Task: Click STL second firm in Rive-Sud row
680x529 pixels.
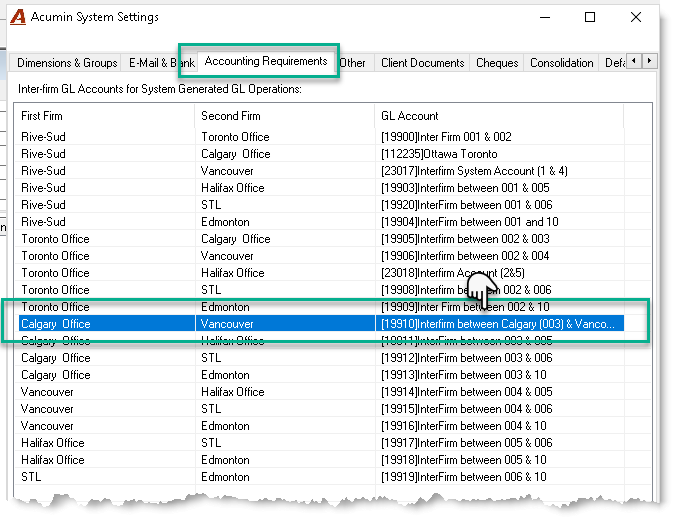Action: point(211,205)
